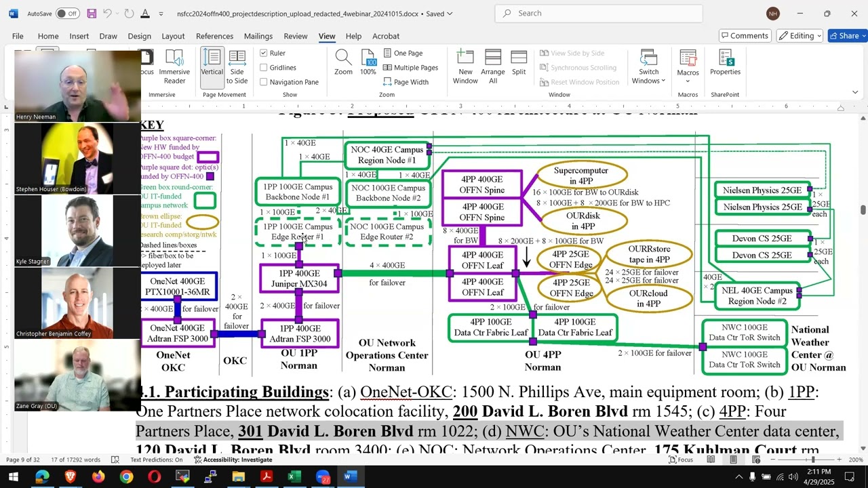The height and width of the screenshot is (488, 868).
Task: Enable Focus mode from status bar
Action: click(x=681, y=460)
